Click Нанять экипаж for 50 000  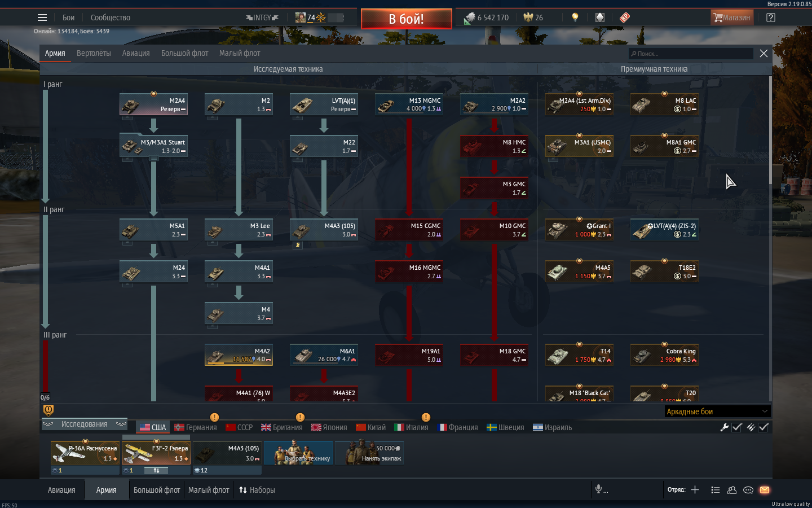(369, 453)
